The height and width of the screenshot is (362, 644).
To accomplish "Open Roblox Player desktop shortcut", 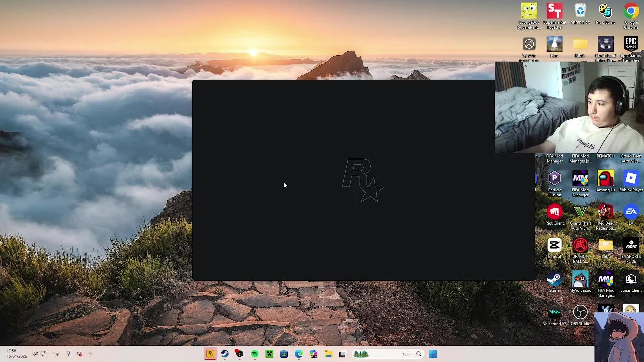I will 631,181.
